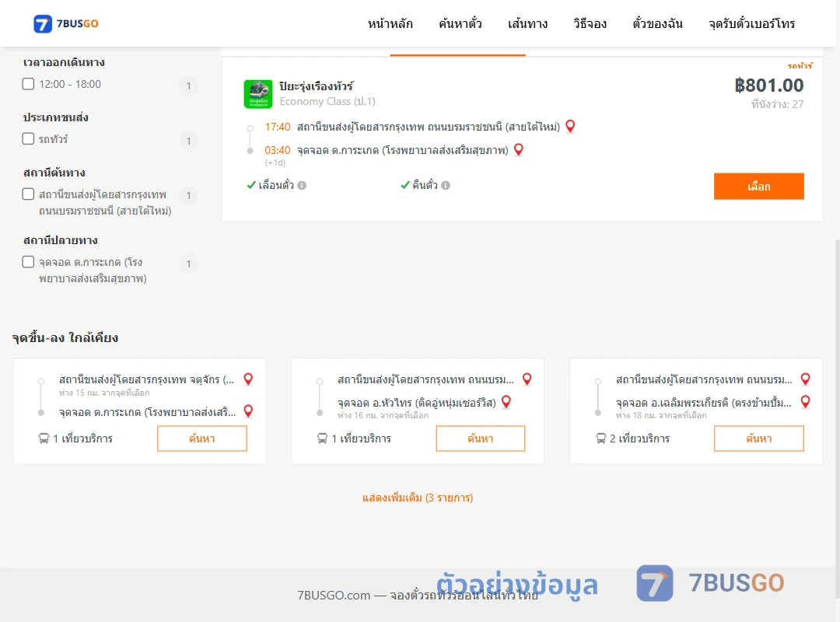Toggle the 12:00 - 18:00 departure time filter

(x=29, y=84)
